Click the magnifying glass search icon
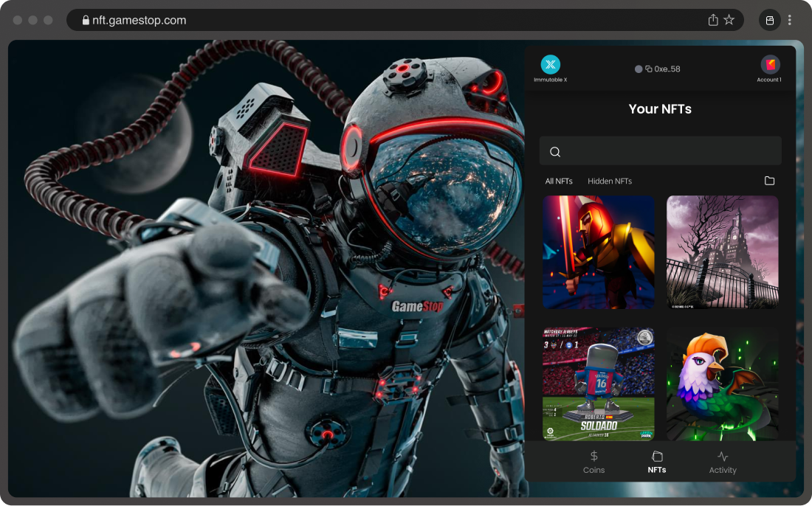The image size is (812, 506). (555, 152)
